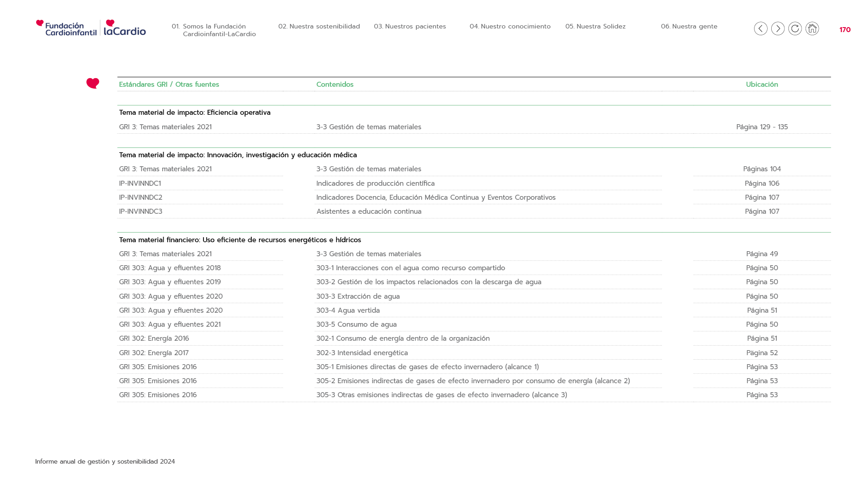
Task: Click the red heart icon beside the table
Action: [x=93, y=83]
